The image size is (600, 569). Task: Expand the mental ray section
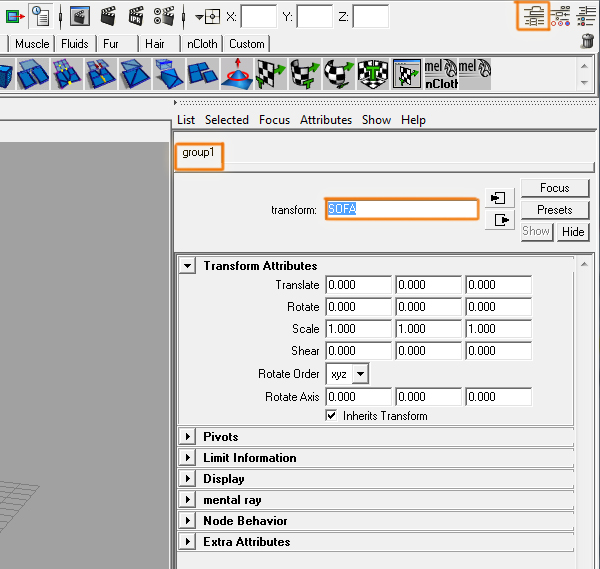click(x=187, y=500)
